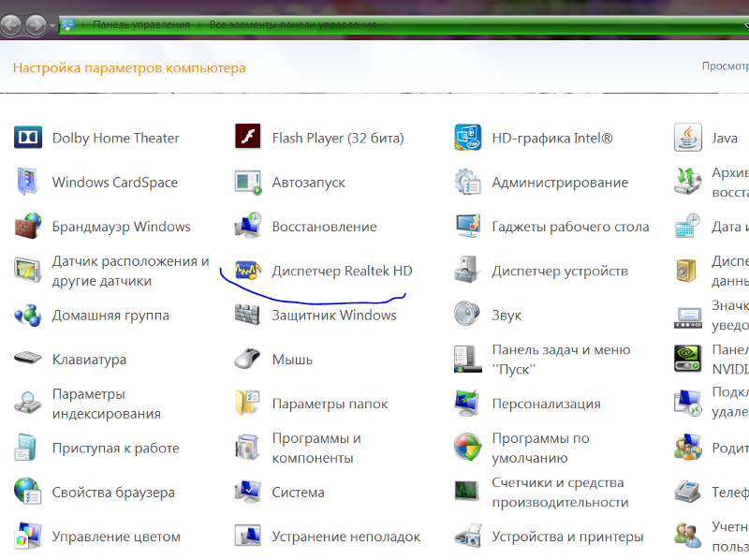Click the Звук text label

(x=507, y=316)
